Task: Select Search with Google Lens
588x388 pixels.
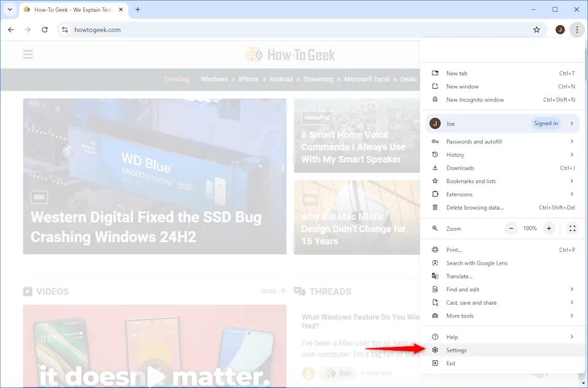Action: coord(477,263)
